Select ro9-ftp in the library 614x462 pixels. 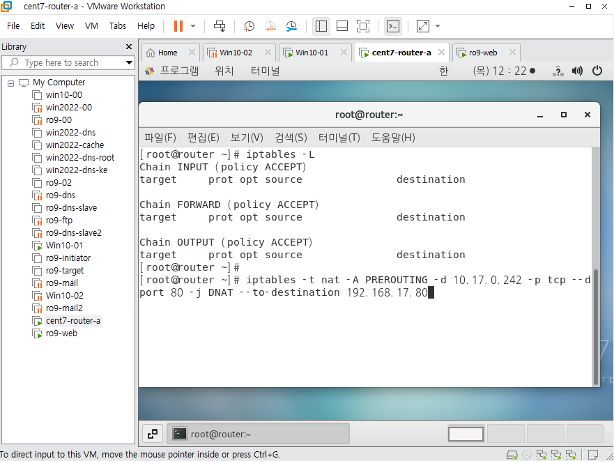pos(59,220)
